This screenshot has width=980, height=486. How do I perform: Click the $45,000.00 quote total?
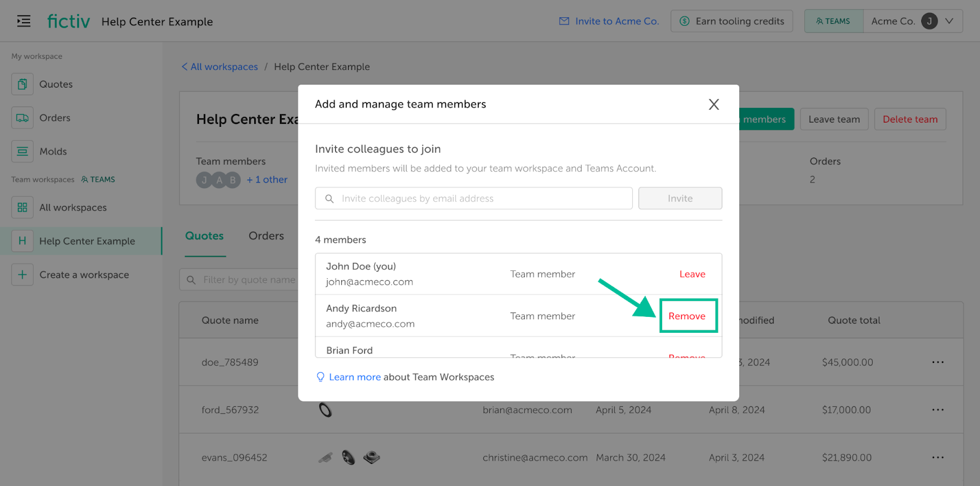tap(848, 362)
